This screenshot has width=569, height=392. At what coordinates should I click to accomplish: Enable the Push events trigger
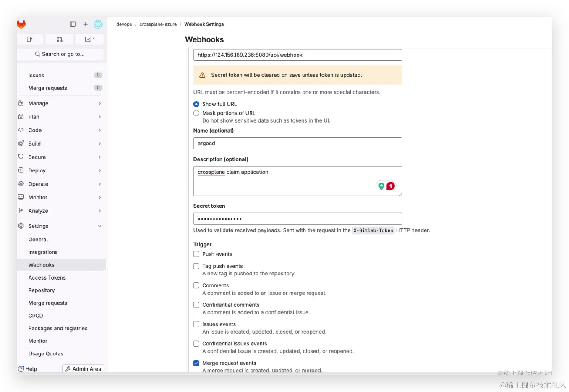[x=196, y=254]
